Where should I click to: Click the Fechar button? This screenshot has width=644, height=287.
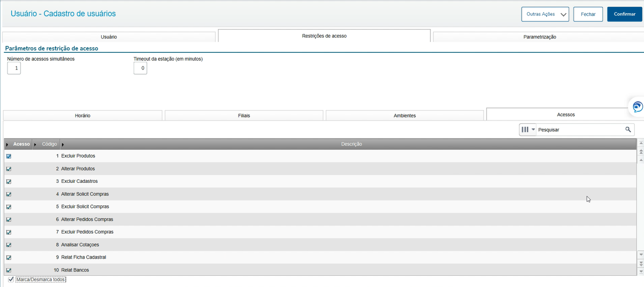[x=588, y=14]
